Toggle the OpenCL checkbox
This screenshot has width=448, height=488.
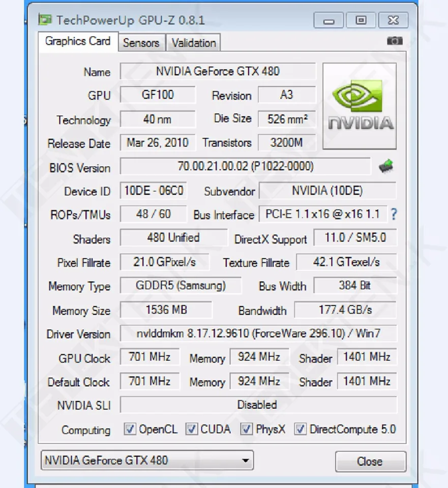pos(130,429)
